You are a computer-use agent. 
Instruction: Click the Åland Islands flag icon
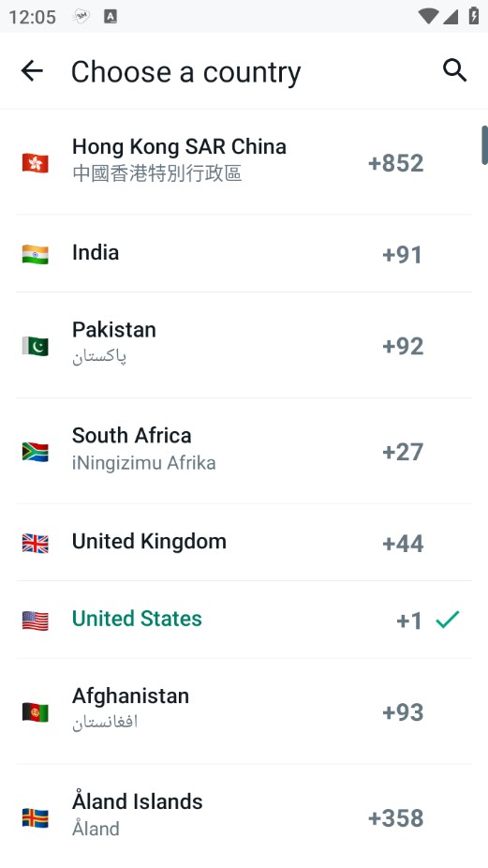click(x=36, y=817)
